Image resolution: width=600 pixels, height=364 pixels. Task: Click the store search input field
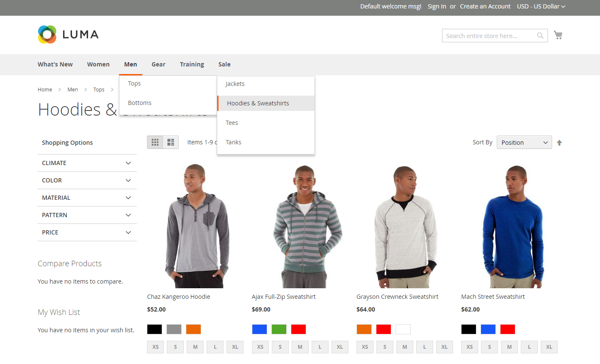[495, 36]
